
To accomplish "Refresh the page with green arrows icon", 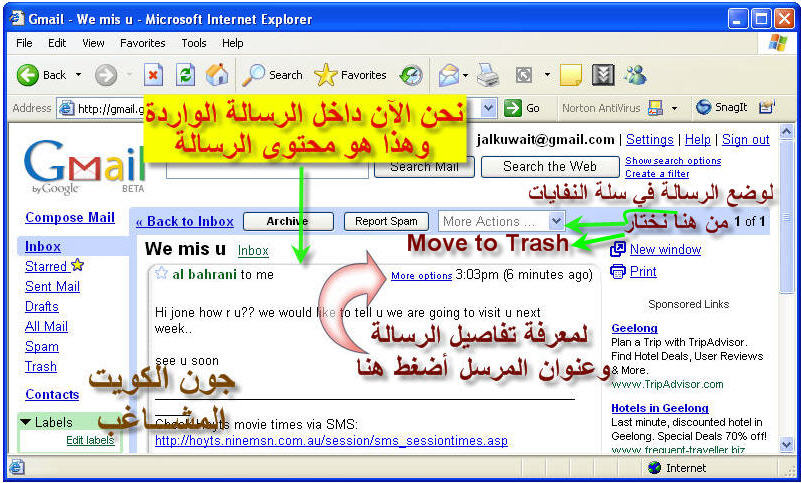I will pos(185,75).
